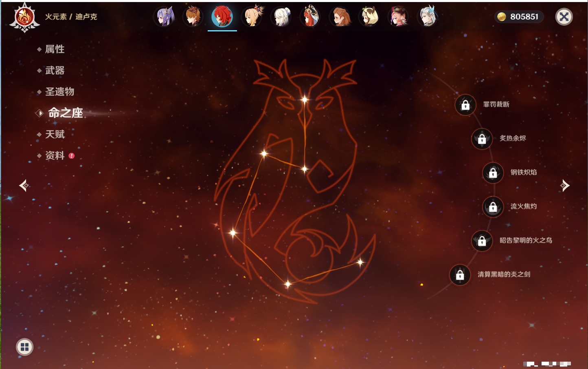Open the locked 清算黑暗的炎之剑 constellation node
This screenshot has height=369, width=588.
(460, 275)
